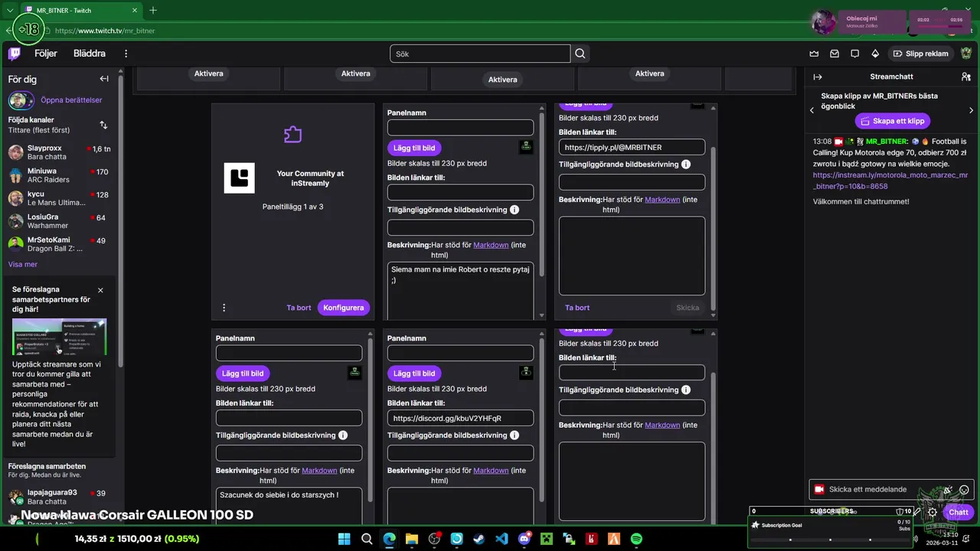Click the tipply.pl link input field
The width and height of the screenshot is (980, 551).
pos(632,147)
